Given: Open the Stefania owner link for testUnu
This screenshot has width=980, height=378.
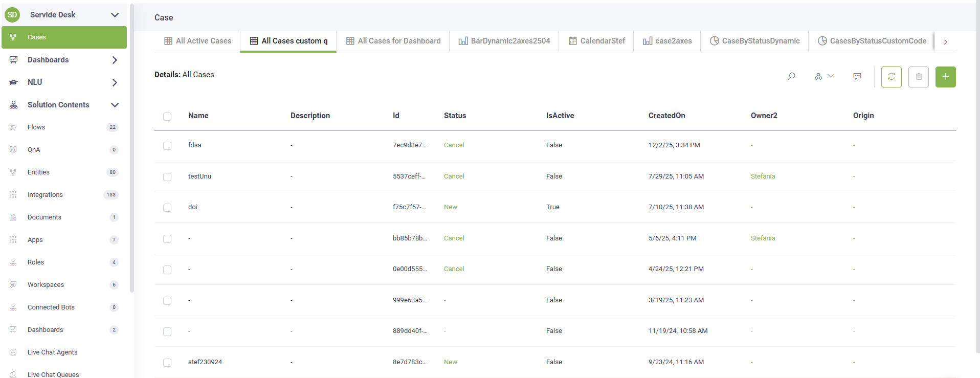Looking at the screenshot, I should [x=763, y=176].
